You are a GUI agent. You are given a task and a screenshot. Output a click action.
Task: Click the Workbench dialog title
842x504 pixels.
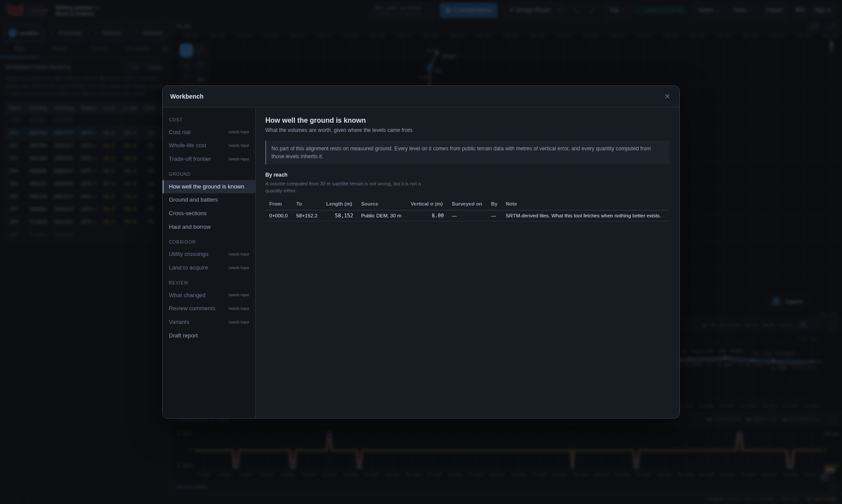[187, 96]
